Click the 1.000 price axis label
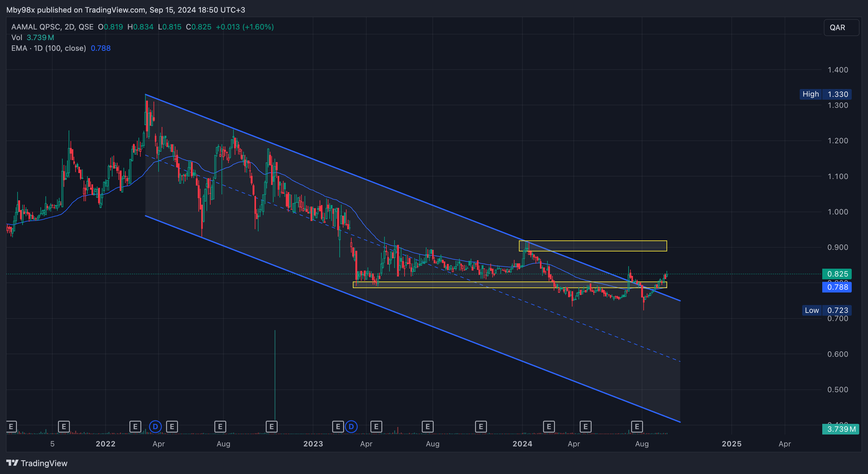 coord(838,212)
